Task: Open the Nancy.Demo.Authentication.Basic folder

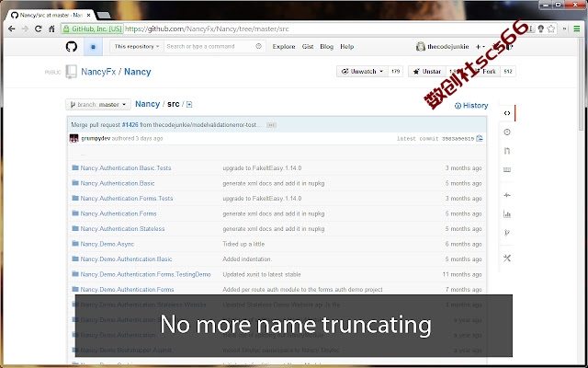Action: [x=127, y=259]
